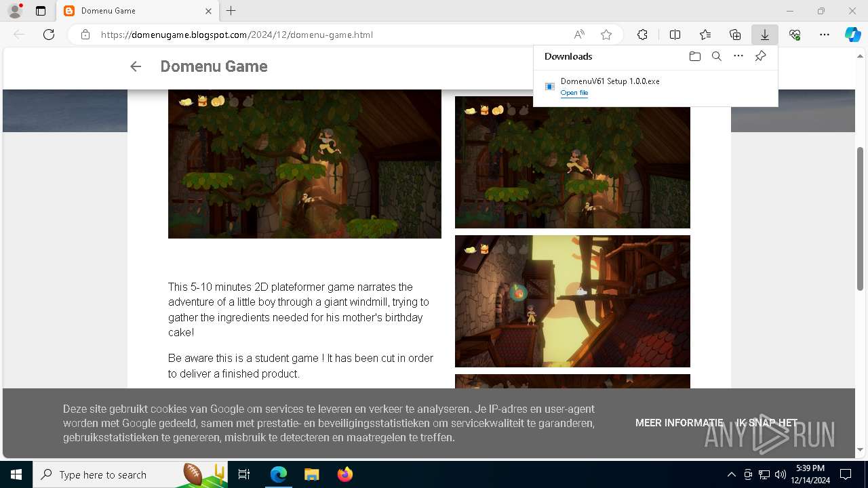868x488 pixels.
Task: Open Firefox from taskbar
Action: click(x=344, y=474)
